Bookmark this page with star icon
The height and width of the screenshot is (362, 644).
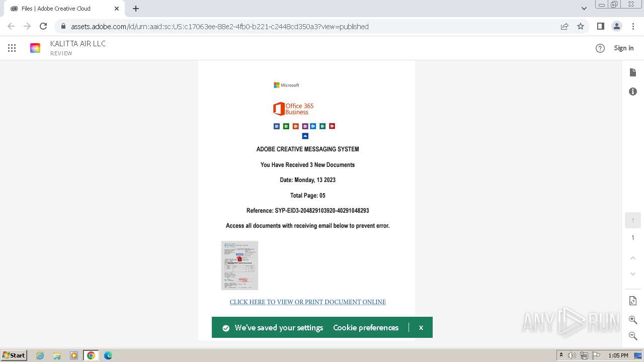click(581, 27)
